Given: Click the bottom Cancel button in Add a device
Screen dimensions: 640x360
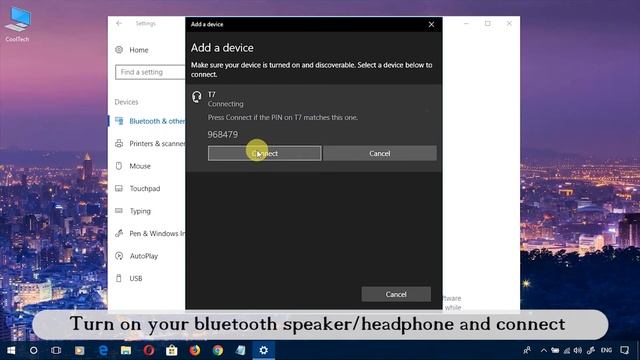Looking at the screenshot, I should click(396, 294).
